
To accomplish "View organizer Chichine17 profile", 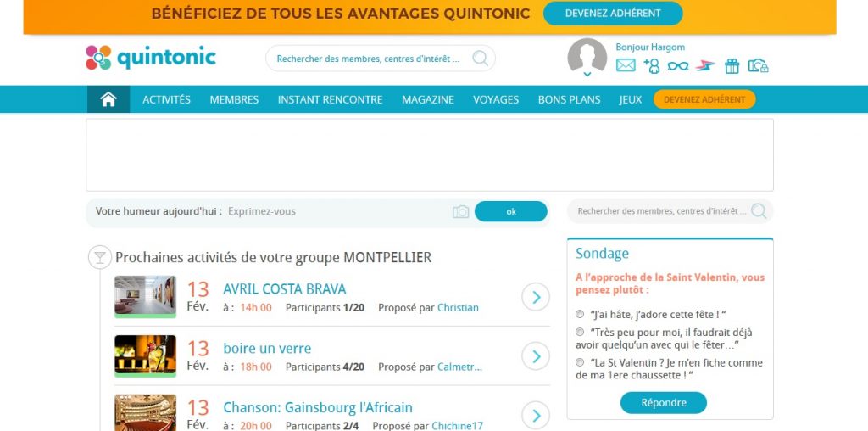I will tap(457, 425).
